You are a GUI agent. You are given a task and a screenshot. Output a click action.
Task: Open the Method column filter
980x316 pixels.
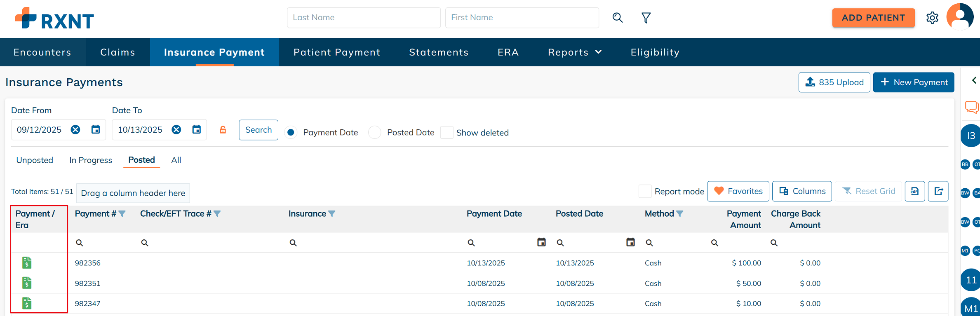pyautogui.click(x=680, y=214)
